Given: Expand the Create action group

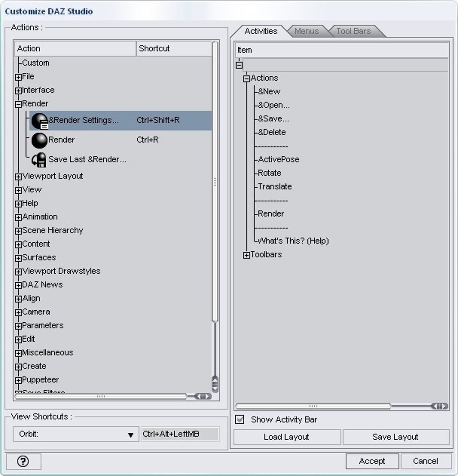Looking at the screenshot, I should 18,367.
